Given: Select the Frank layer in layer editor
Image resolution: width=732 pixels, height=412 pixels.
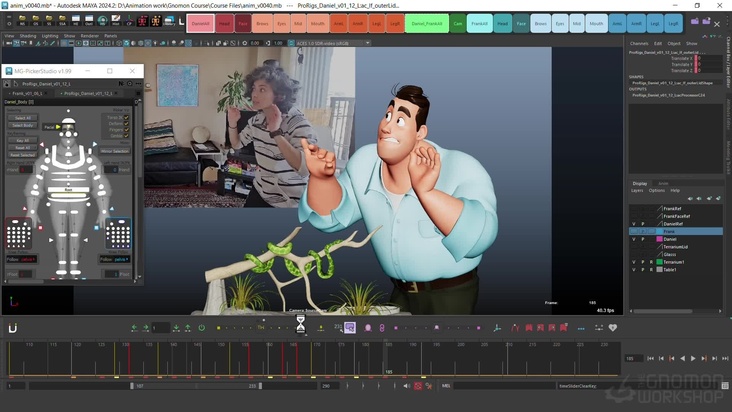Looking at the screenshot, I should click(x=669, y=231).
